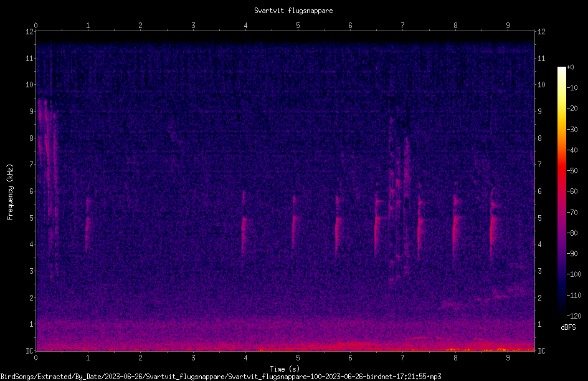Click the white end of the dBFS colour bar

coord(561,70)
